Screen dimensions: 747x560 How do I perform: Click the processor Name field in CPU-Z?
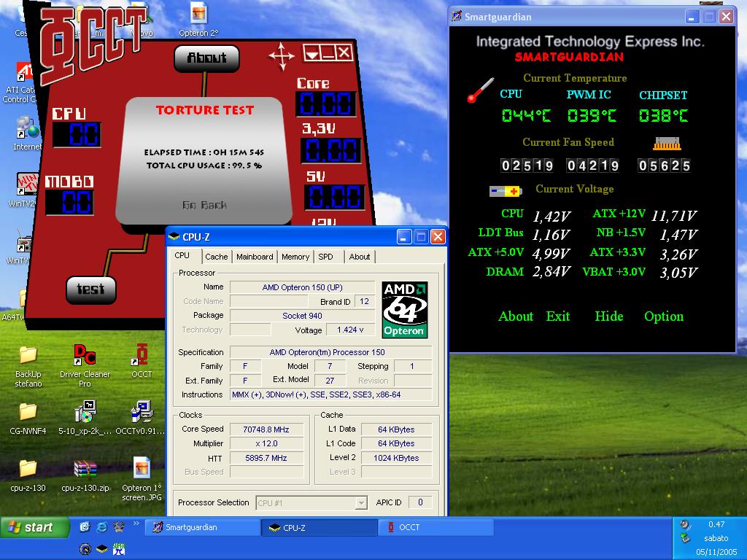click(x=303, y=287)
